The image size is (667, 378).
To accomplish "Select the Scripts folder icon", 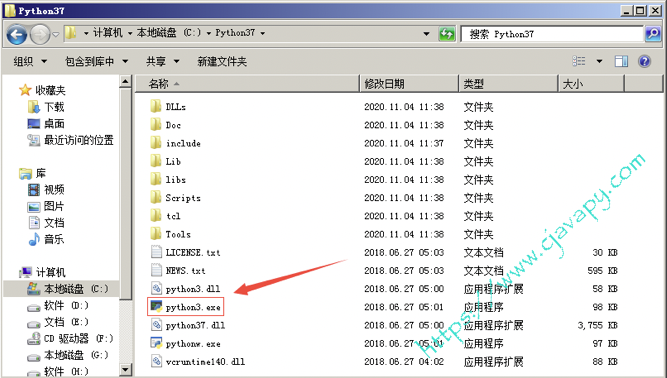I will click(156, 198).
